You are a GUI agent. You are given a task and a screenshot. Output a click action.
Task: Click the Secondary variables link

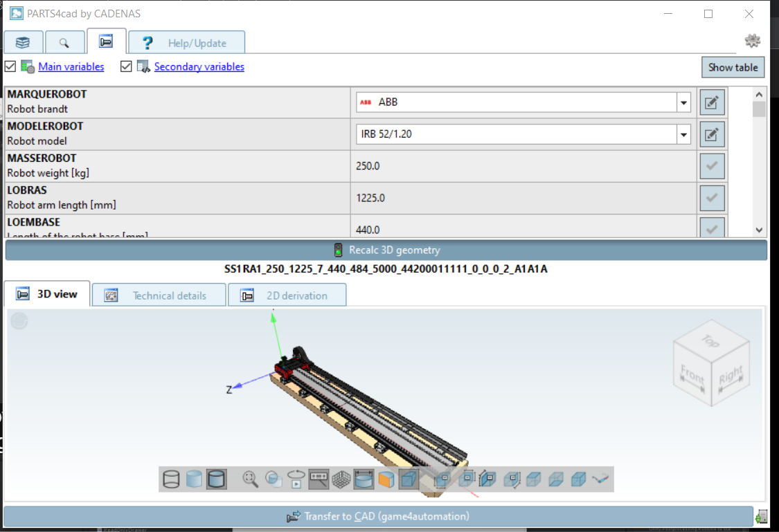click(x=199, y=66)
